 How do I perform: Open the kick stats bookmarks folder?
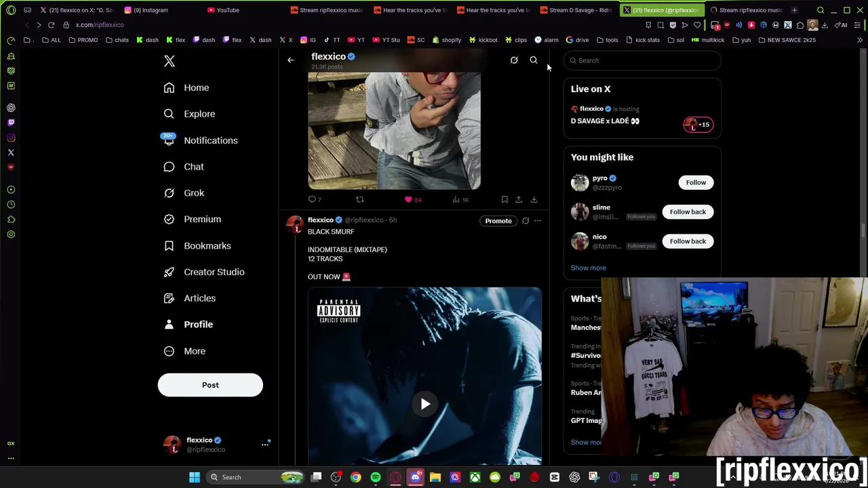click(643, 40)
